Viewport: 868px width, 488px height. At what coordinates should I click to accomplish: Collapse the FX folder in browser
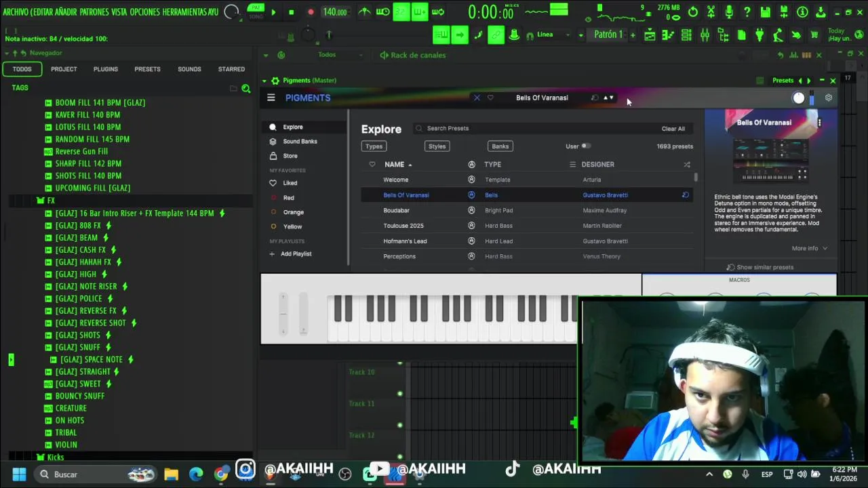point(47,201)
